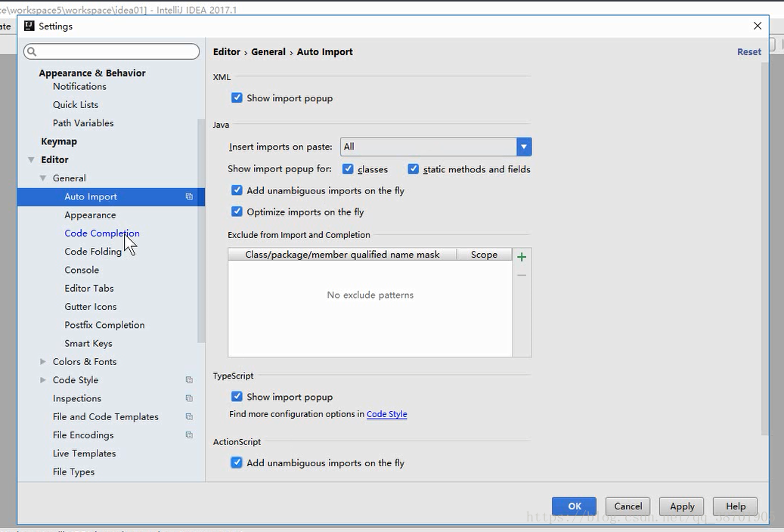Close the Settings dialog
The image size is (784, 532).
click(758, 26)
